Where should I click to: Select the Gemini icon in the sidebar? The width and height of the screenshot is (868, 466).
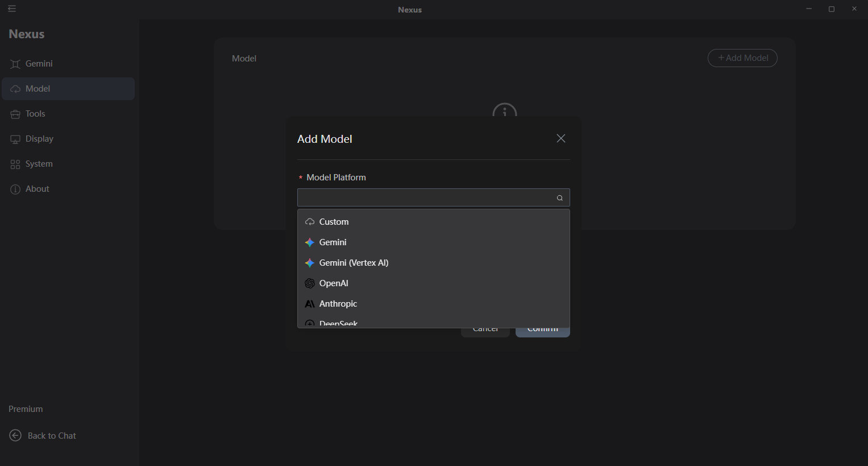click(15, 63)
